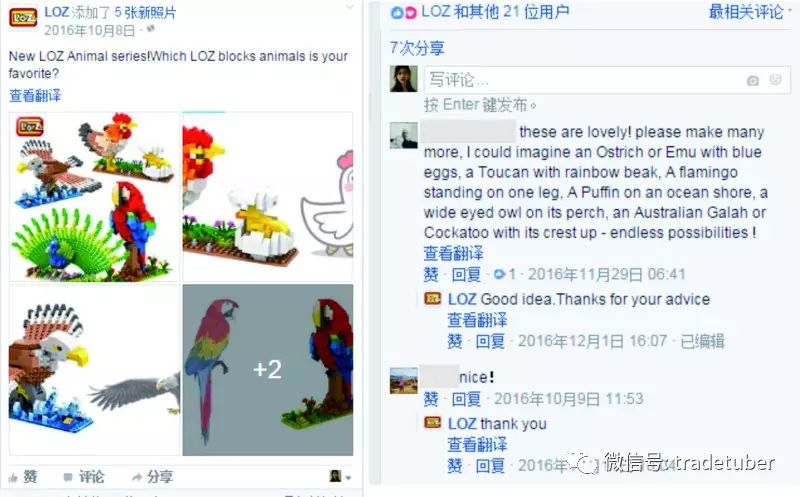Image resolution: width=800 pixels, height=497 pixels.
Task: Attach photo using camera icon in comment box
Action: (x=753, y=81)
